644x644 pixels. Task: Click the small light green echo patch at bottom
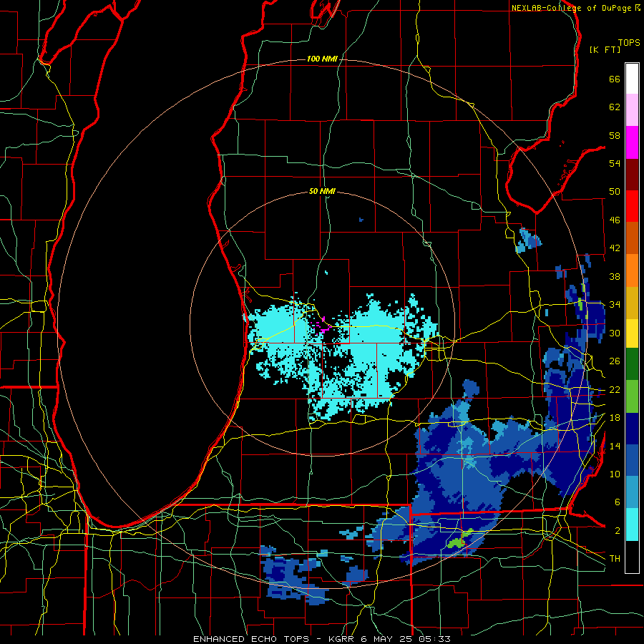click(x=459, y=540)
